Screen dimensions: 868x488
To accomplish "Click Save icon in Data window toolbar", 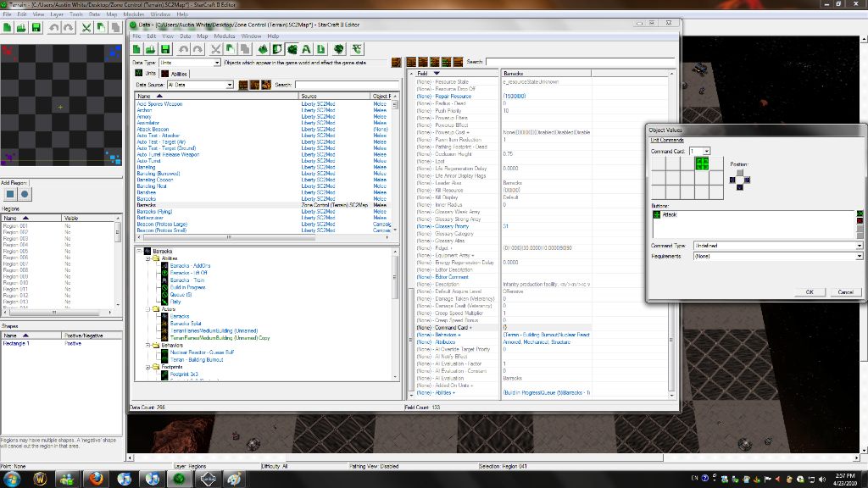I will 165,49.
